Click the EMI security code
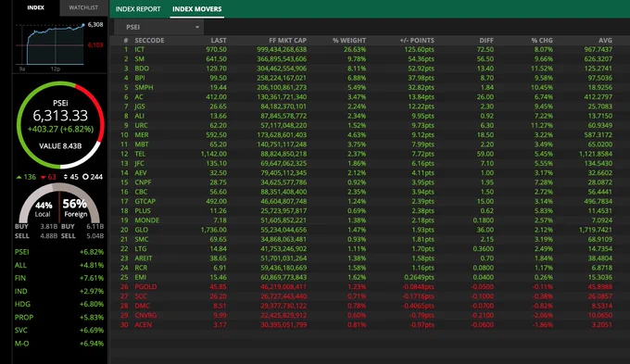 pyautogui.click(x=141, y=277)
